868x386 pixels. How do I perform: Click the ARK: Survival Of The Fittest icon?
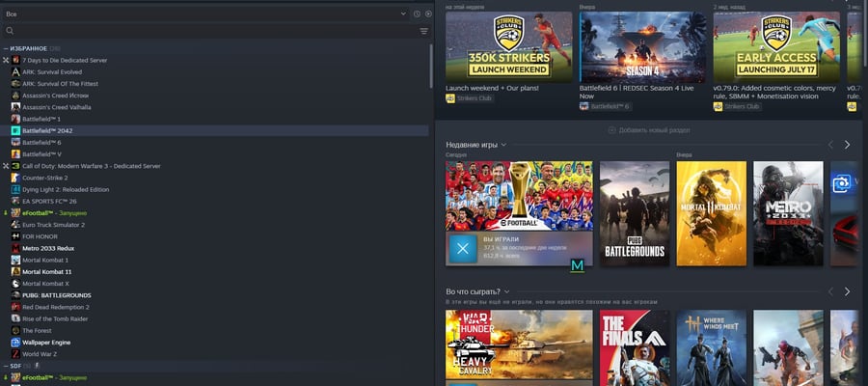click(x=15, y=84)
